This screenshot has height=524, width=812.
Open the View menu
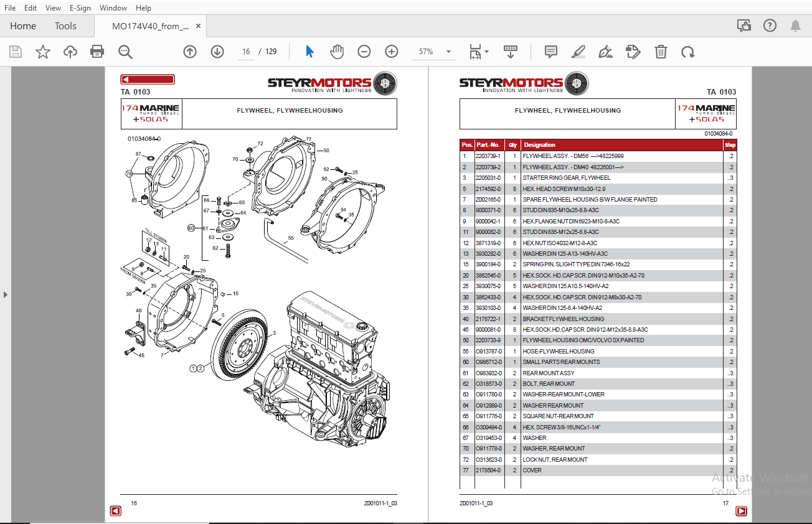(53, 8)
